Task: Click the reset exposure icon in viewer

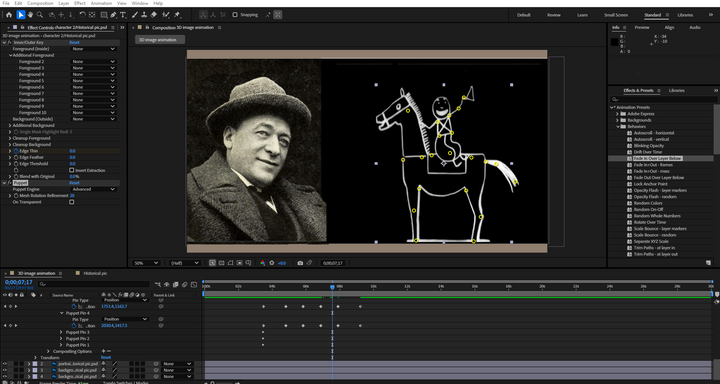Action: (272, 263)
